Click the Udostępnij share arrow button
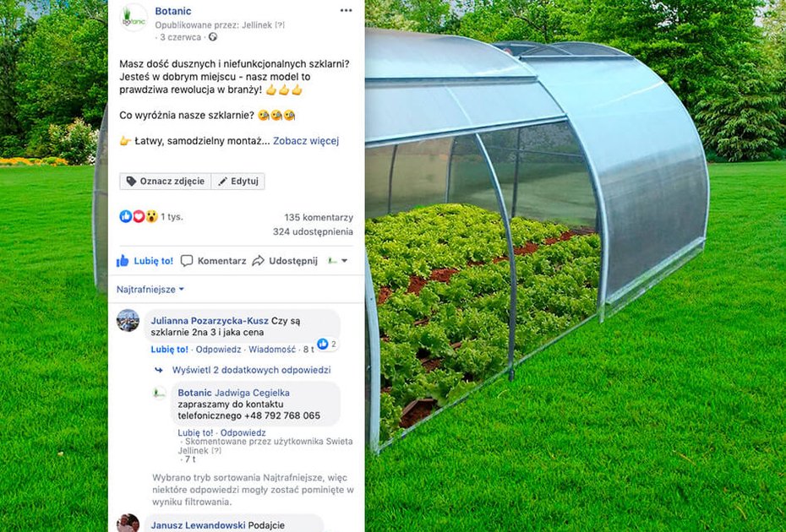Screen dimensions: 786x532 (285, 261)
